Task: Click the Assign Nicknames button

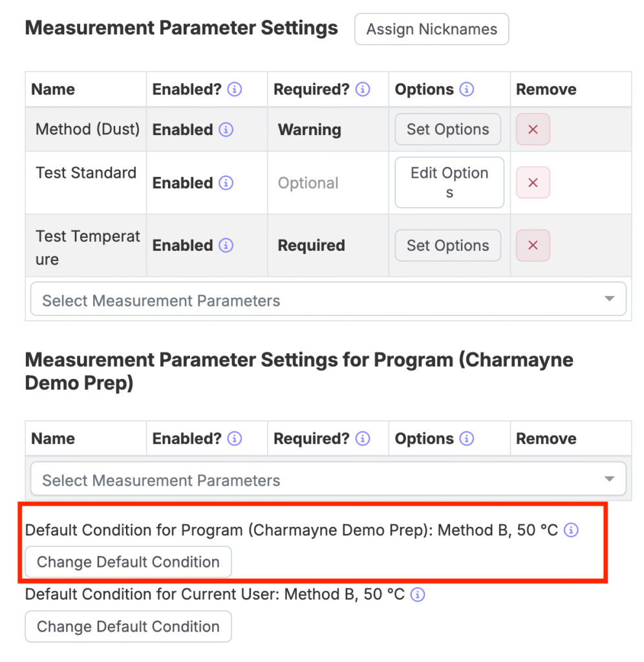Action: [431, 29]
